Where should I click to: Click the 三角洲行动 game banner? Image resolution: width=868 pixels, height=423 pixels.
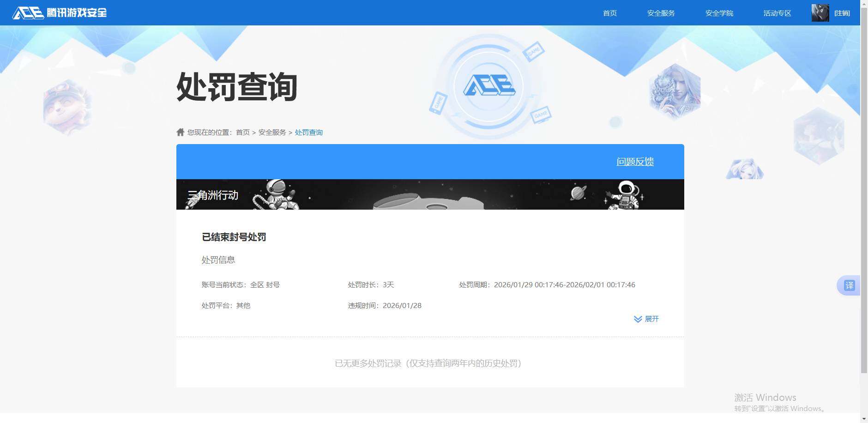(x=430, y=194)
